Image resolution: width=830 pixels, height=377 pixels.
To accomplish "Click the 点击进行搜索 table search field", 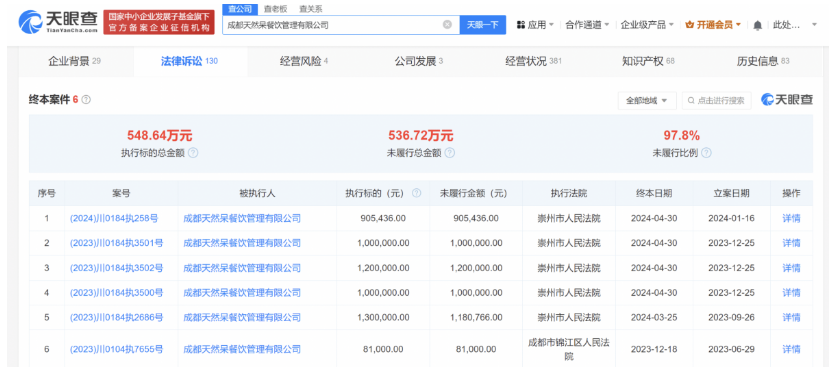I will [716, 100].
